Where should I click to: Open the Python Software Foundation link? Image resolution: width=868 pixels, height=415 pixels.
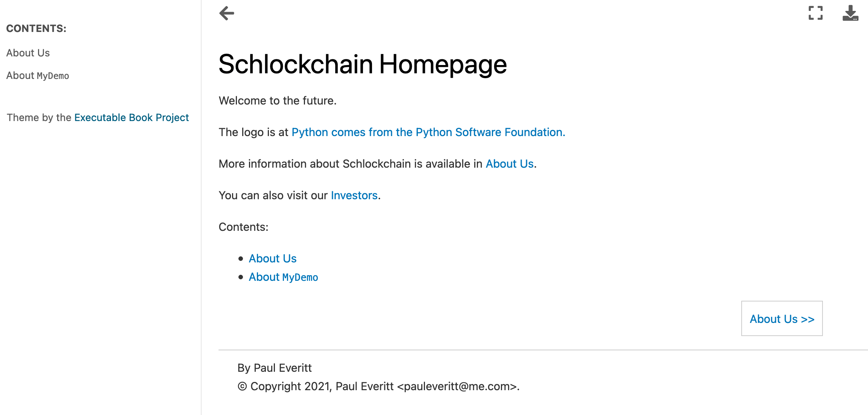click(428, 132)
